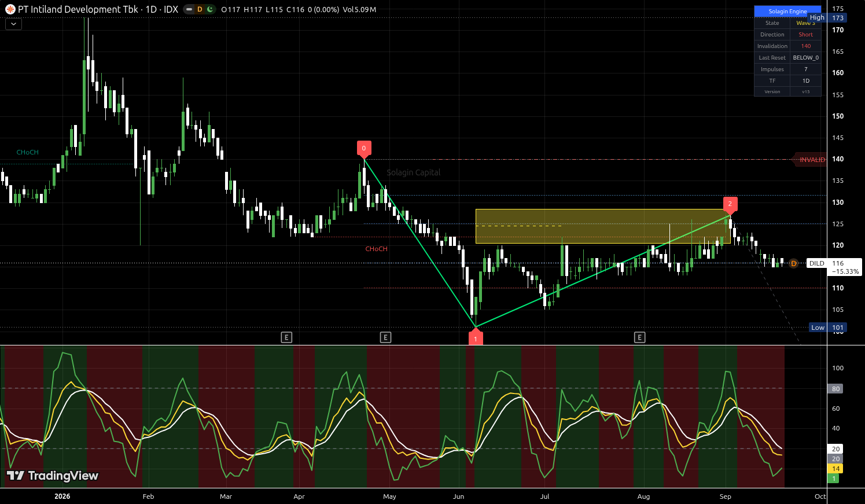The height and width of the screenshot is (504, 865).
Task: Click the High 173 price label
Action: [828, 18]
